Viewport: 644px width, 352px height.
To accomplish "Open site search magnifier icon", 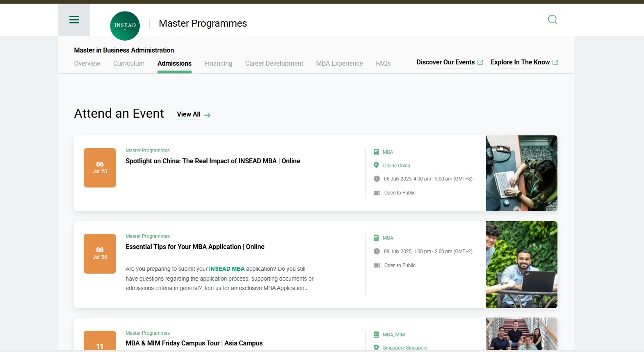I will click(x=553, y=20).
